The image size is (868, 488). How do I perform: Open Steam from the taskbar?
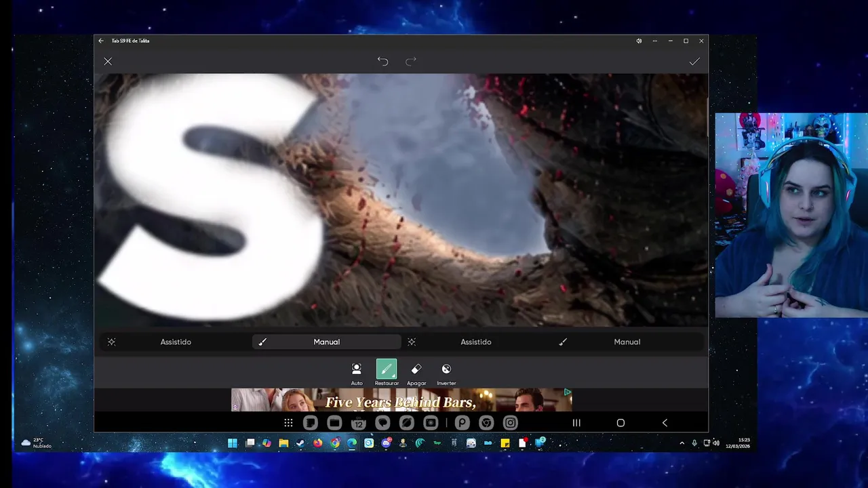pos(300,443)
